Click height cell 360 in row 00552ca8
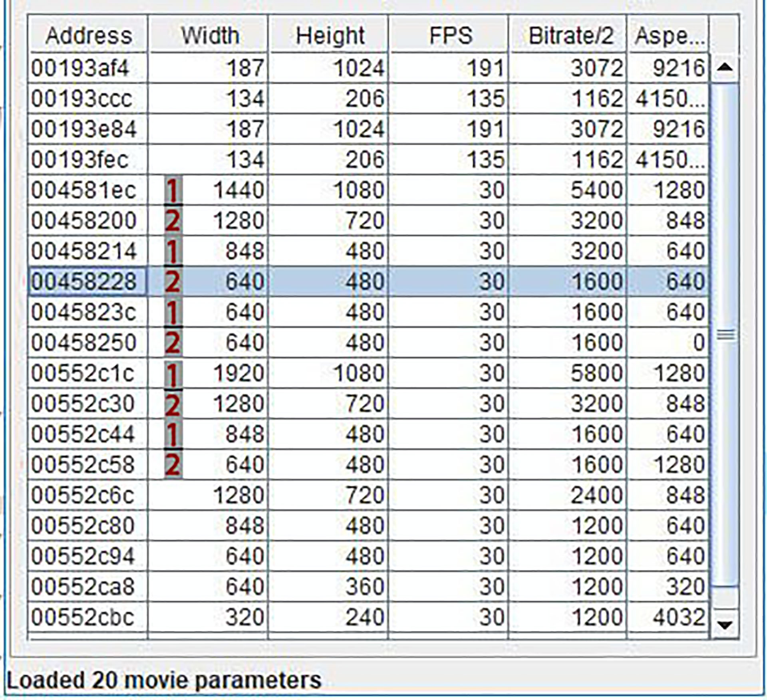The height and width of the screenshot is (700, 767). 364,587
